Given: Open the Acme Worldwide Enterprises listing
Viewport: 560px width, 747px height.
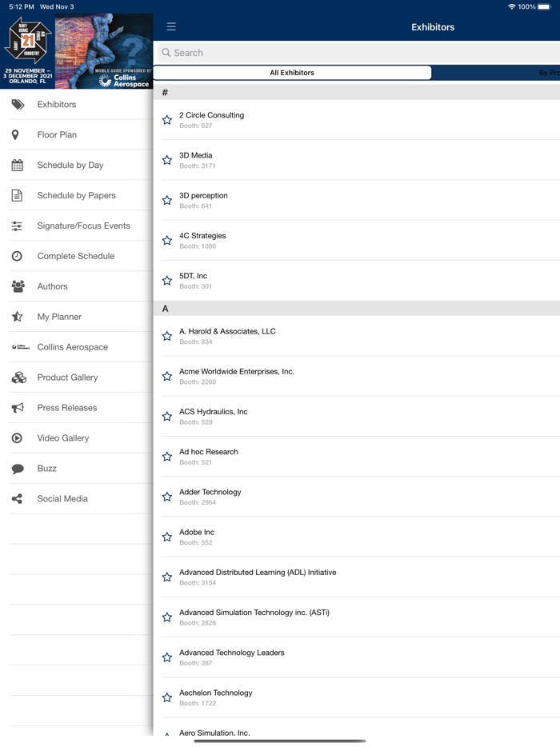Looking at the screenshot, I should 237,372.
